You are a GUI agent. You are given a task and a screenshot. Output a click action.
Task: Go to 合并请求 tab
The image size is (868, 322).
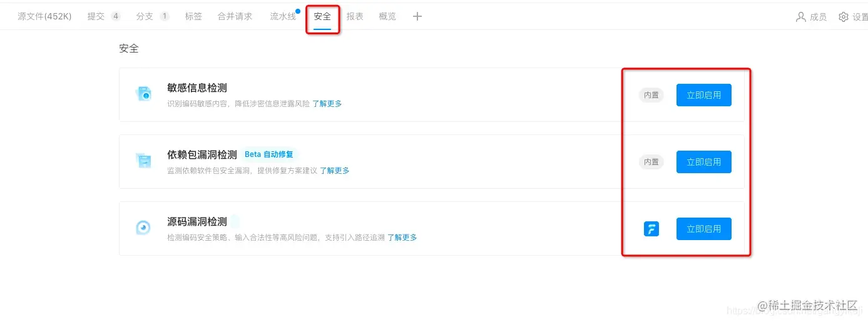pos(235,17)
